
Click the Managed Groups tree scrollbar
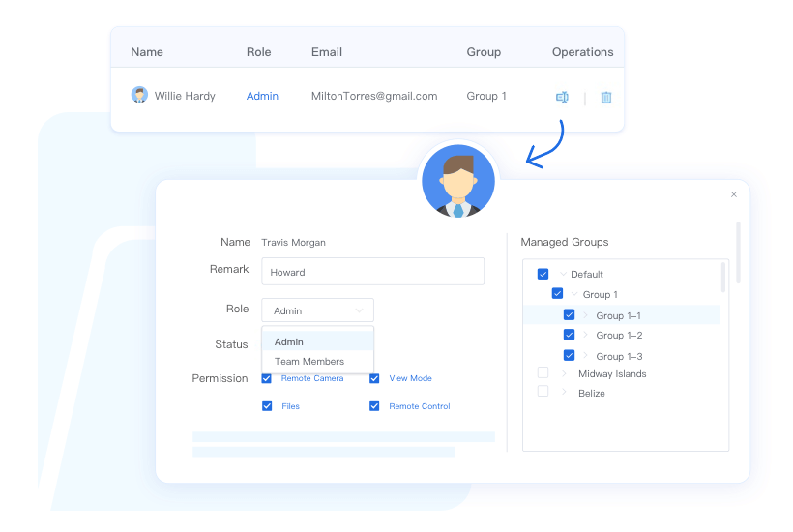[x=723, y=278]
